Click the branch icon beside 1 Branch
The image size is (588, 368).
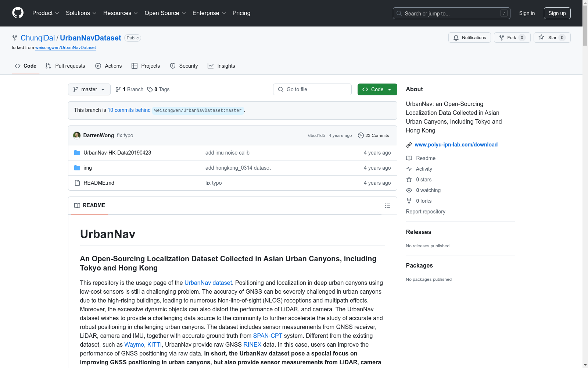[x=118, y=89]
